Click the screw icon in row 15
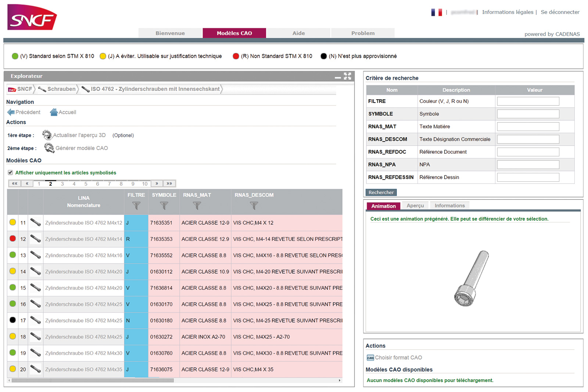Screen dimensions: 588x392 36,288
